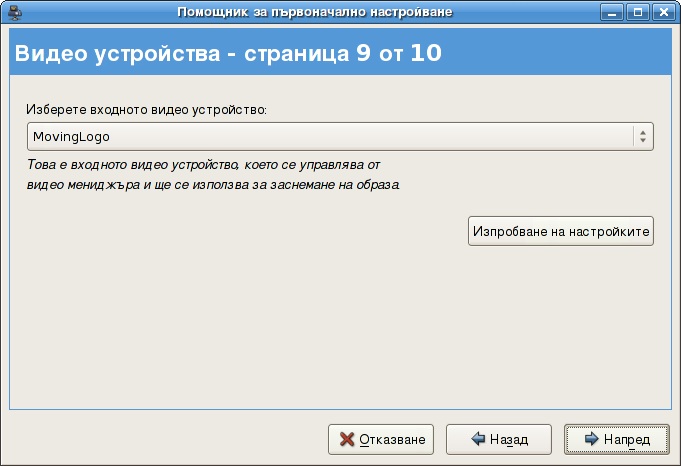Click the window menu icon in title bar
Viewport: 681px width, 466px height.
pos(12,12)
